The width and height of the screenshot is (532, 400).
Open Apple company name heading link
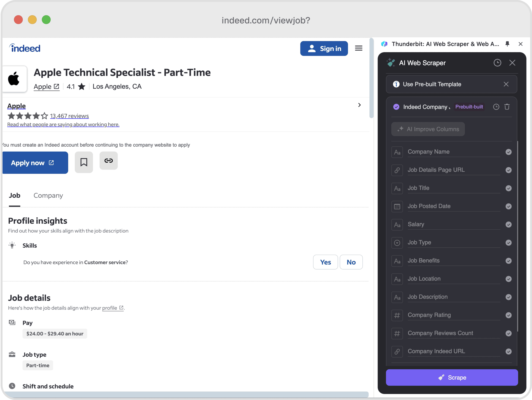pyautogui.click(x=16, y=106)
